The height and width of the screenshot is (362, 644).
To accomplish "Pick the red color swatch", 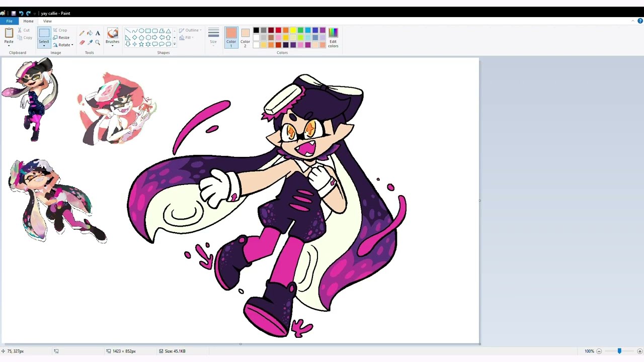I will pos(278,31).
